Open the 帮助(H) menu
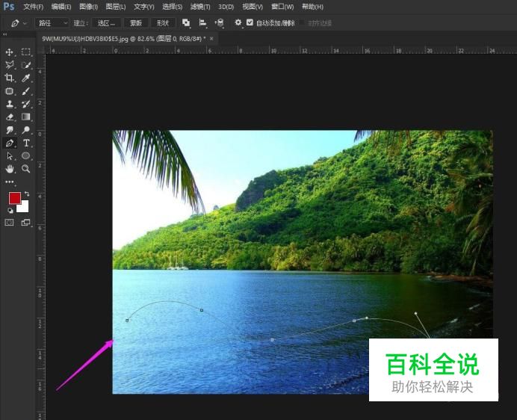This screenshot has height=420, width=517. [312, 7]
